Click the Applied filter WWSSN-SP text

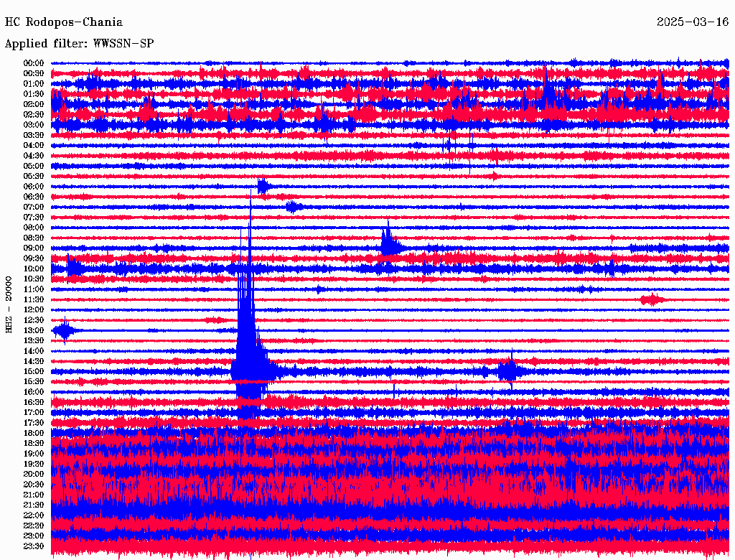(79, 44)
